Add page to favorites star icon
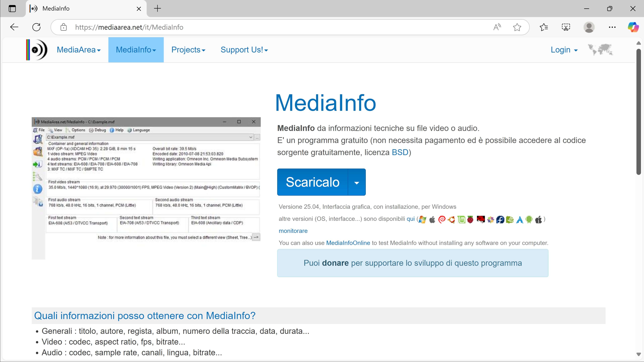644x362 pixels. [x=517, y=27]
